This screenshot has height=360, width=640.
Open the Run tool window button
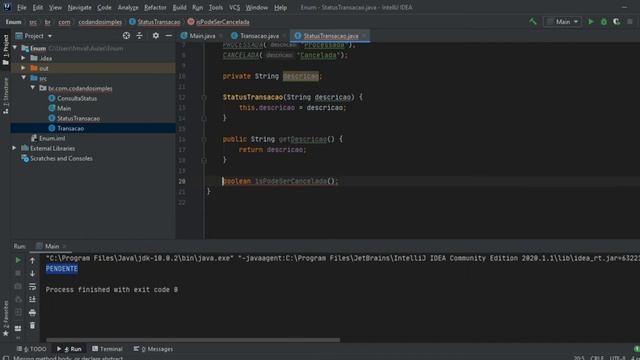click(x=69, y=349)
